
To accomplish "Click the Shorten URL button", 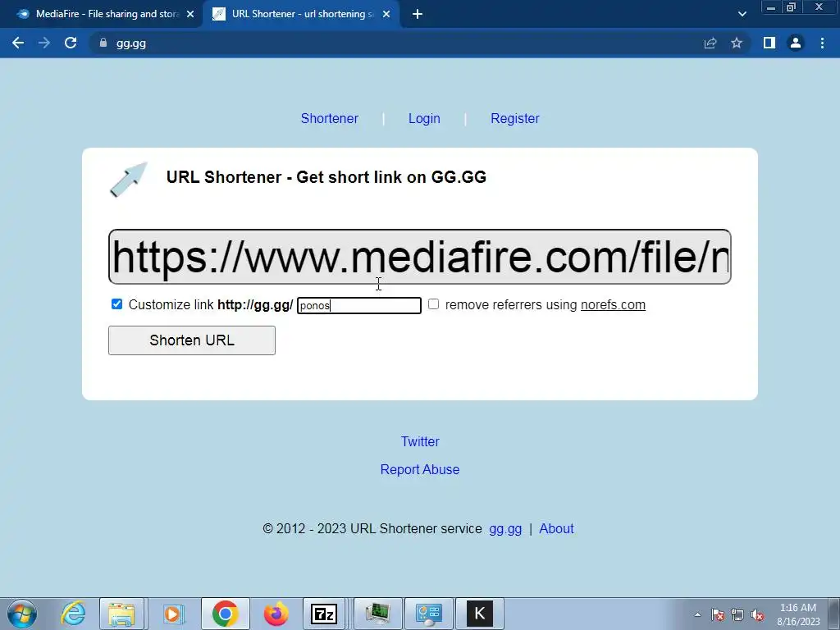I will coord(192,340).
